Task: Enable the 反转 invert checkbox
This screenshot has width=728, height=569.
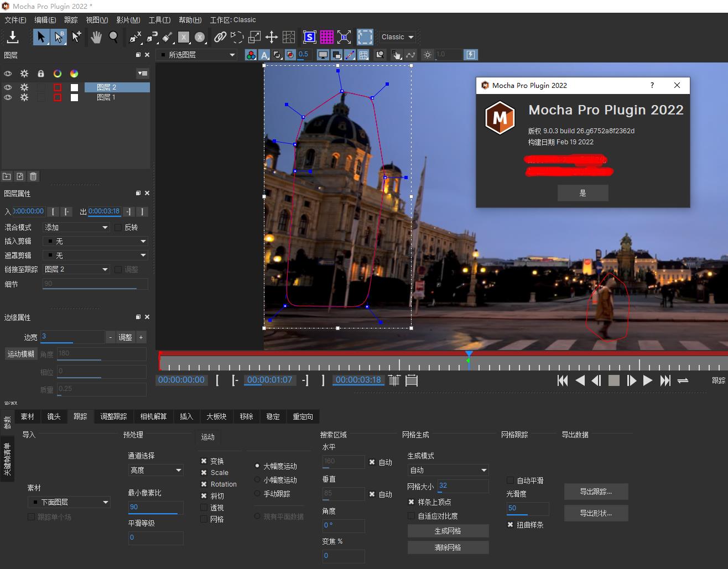Action: click(x=118, y=227)
